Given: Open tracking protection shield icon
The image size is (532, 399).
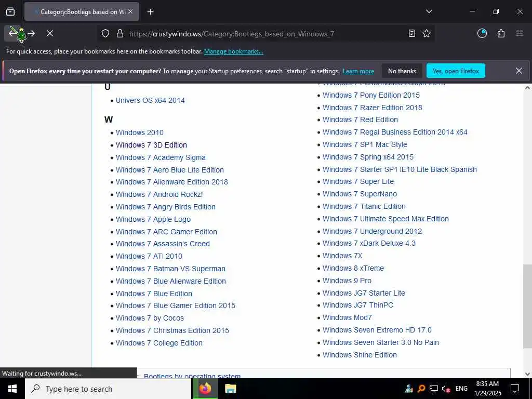Looking at the screenshot, I should 105,34.
